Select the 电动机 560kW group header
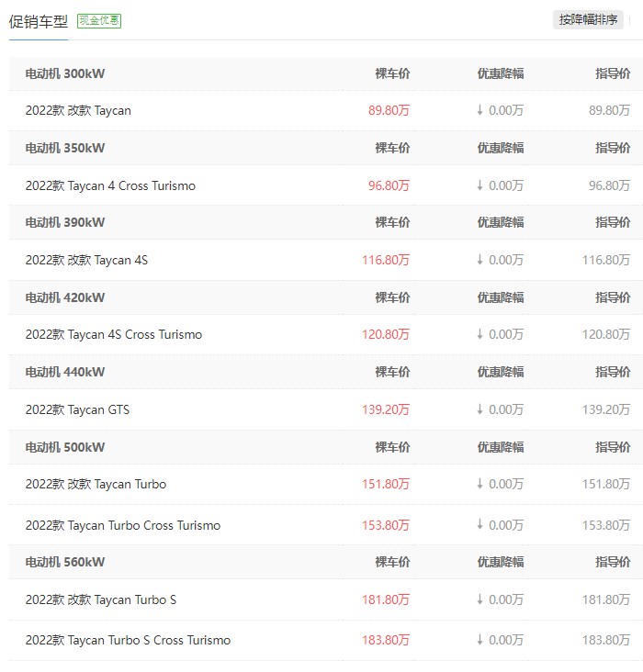Viewport: 643px width, 672px height. 65,562
